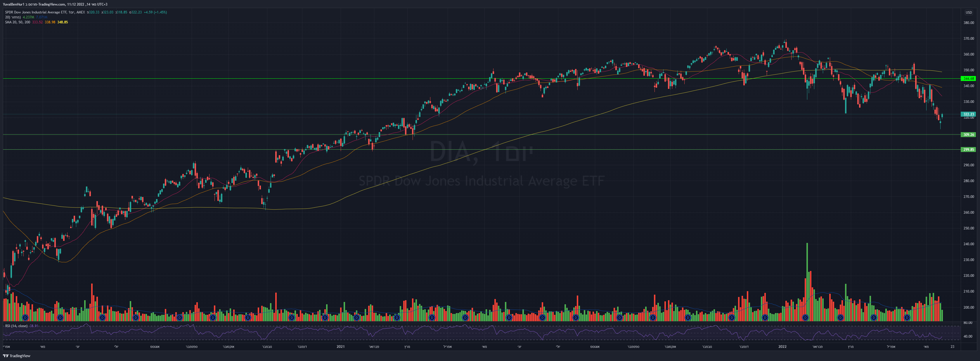Viewport: 980px width, 361px height.
Task: Click the 380.00 price scale label
Action: (x=969, y=23)
